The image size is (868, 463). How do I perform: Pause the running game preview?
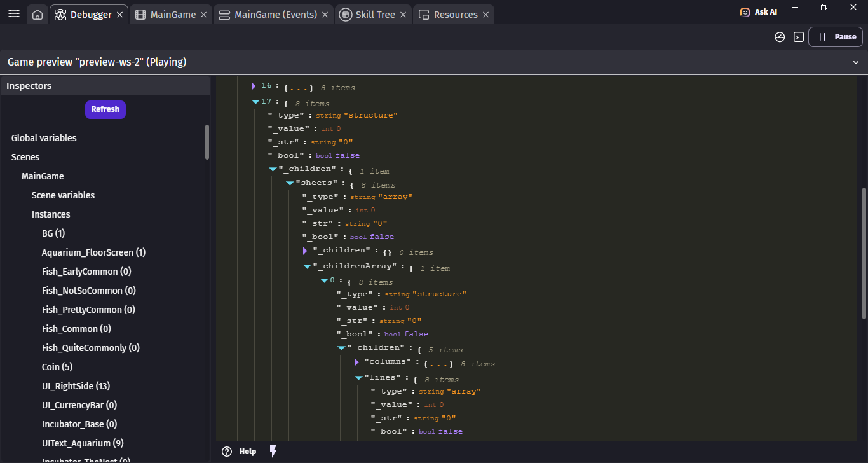(x=836, y=37)
